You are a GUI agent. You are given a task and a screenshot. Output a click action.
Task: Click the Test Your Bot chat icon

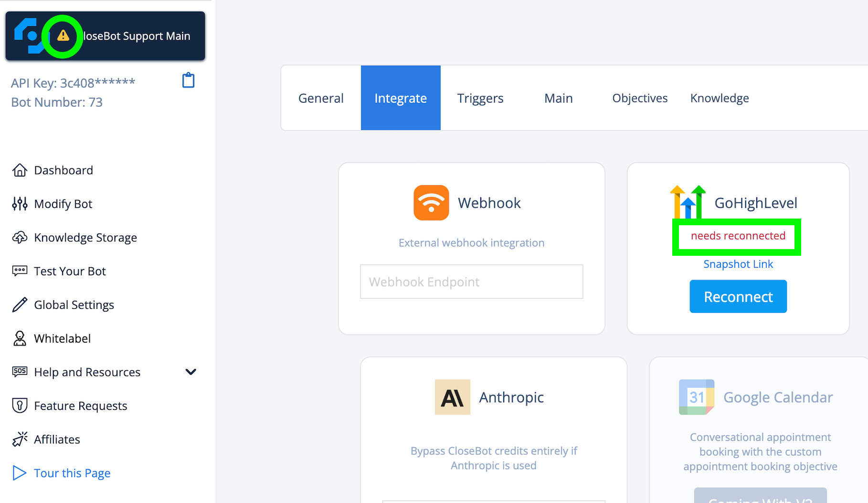pyautogui.click(x=20, y=271)
